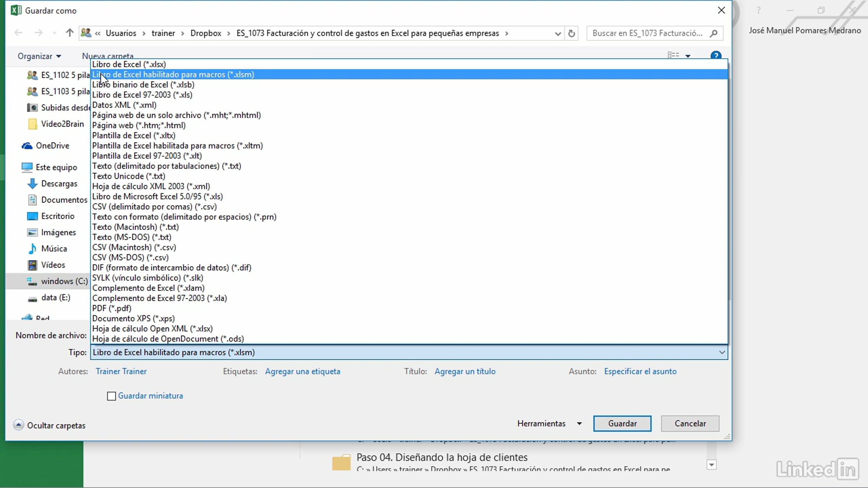Image resolution: width=868 pixels, height=488 pixels.
Task: Select Libro de Excel (*.xlsx) type
Action: coord(409,64)
